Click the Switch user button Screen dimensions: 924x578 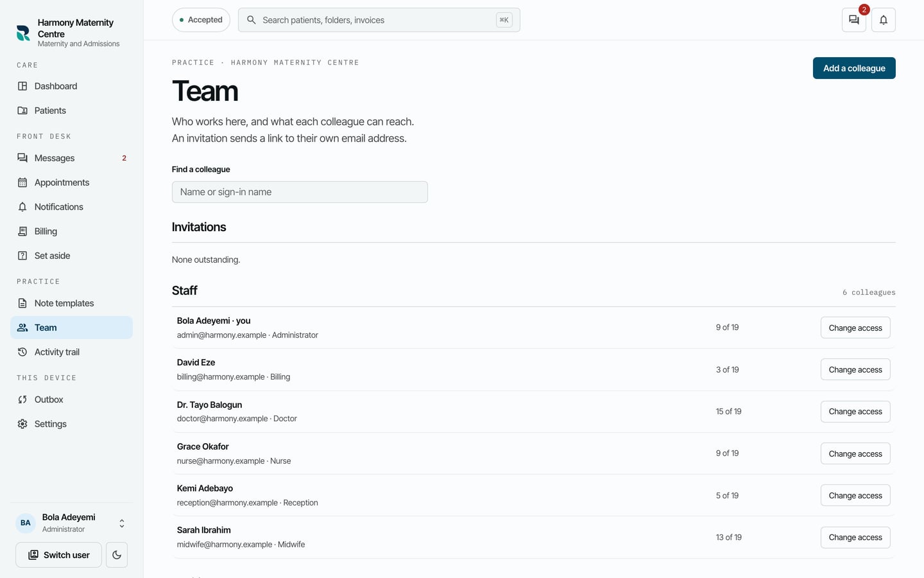pyautogui.click(x=58, y=555)
